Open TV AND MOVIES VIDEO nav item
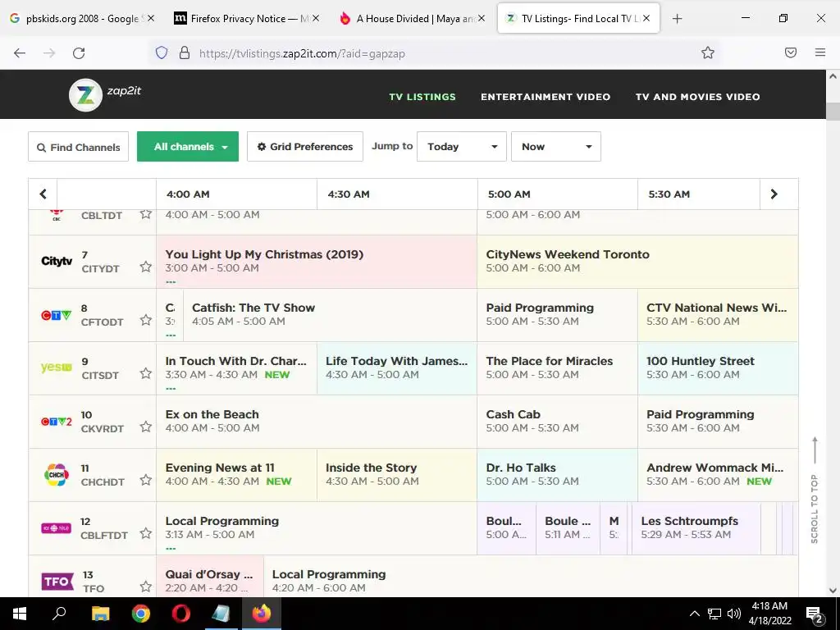840x630 pixels. (697, 97)
